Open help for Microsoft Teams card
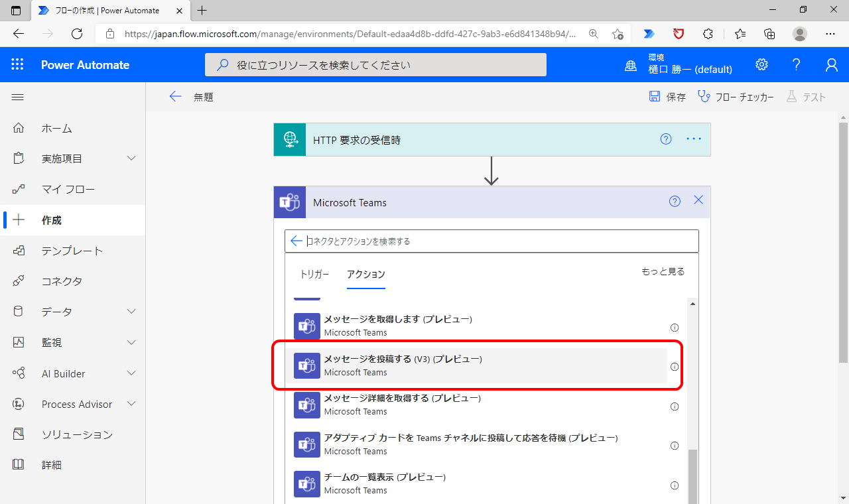Viewport: 849px width, 504px height. [675, 202]
